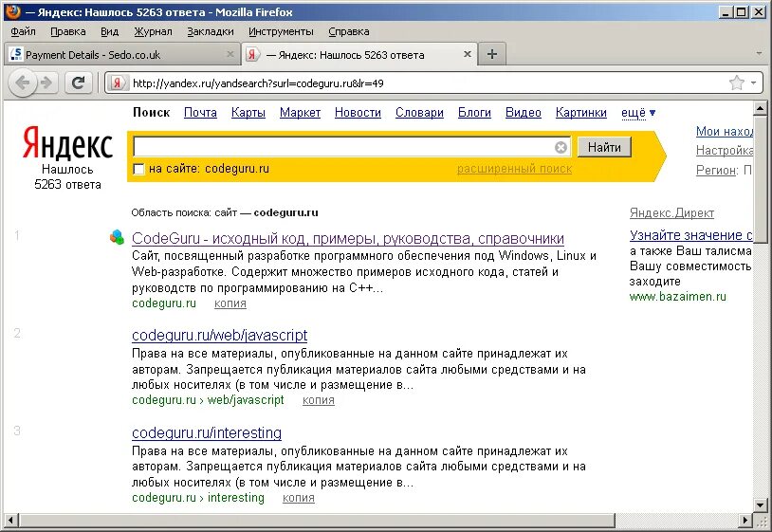Click the Firefox icon in the title bar

tap(13, 10)
